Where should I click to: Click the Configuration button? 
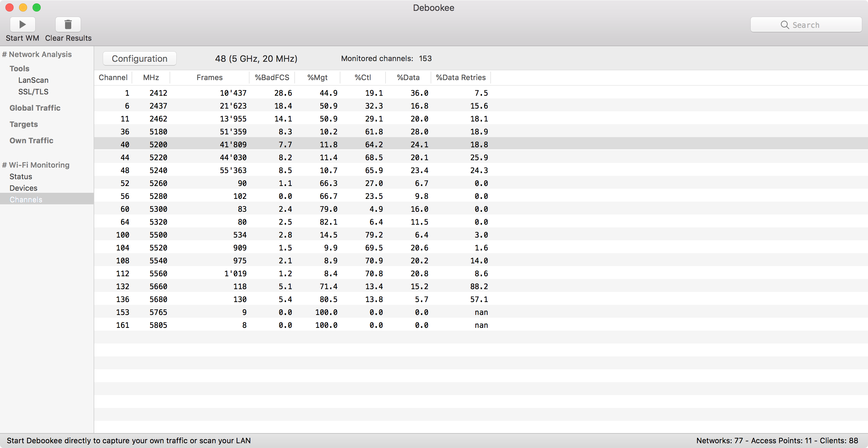point(139,58)
